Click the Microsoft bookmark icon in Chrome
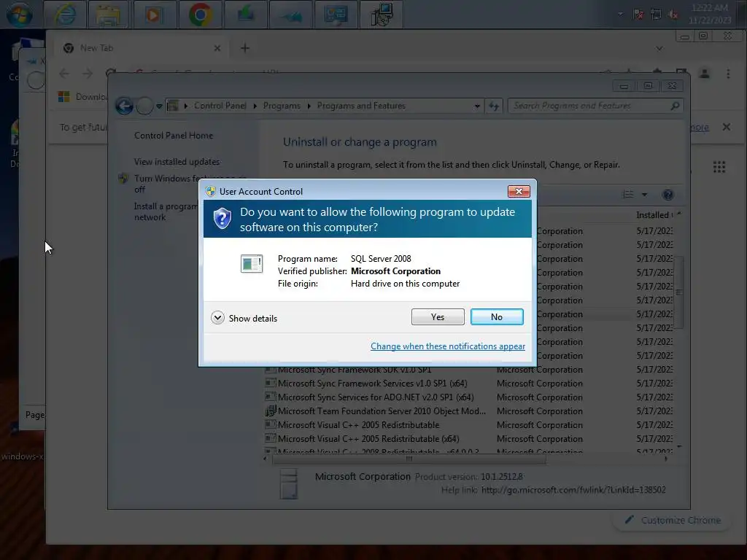 pyautogui.click(x=64, y=97)
